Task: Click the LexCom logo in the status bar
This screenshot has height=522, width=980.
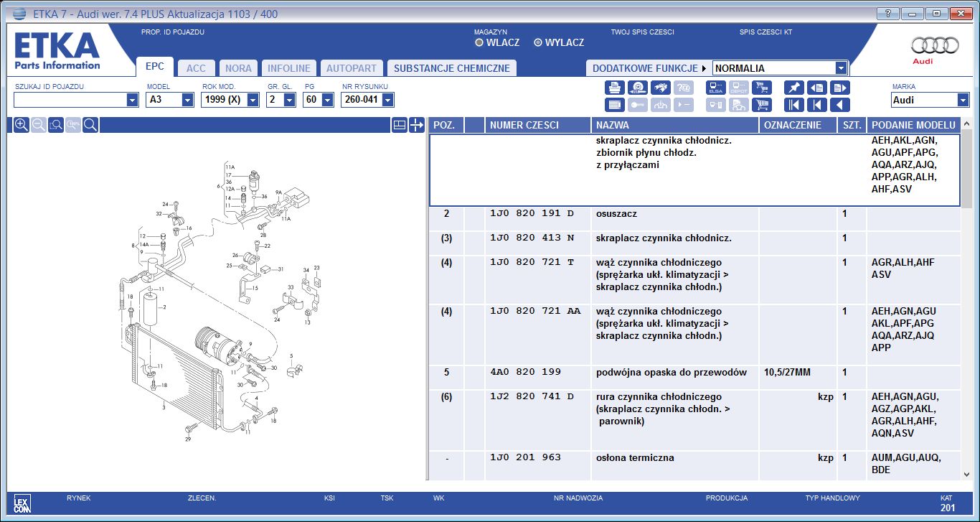Action: (22, 503)
